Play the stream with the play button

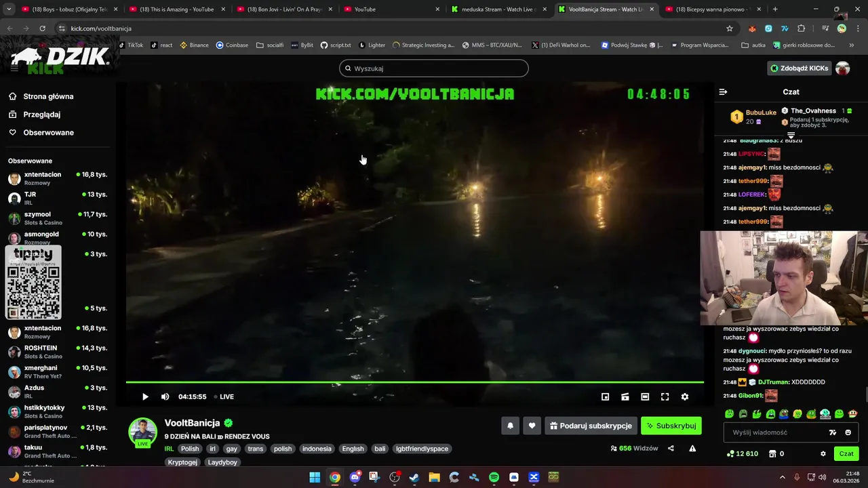[145, 396]
